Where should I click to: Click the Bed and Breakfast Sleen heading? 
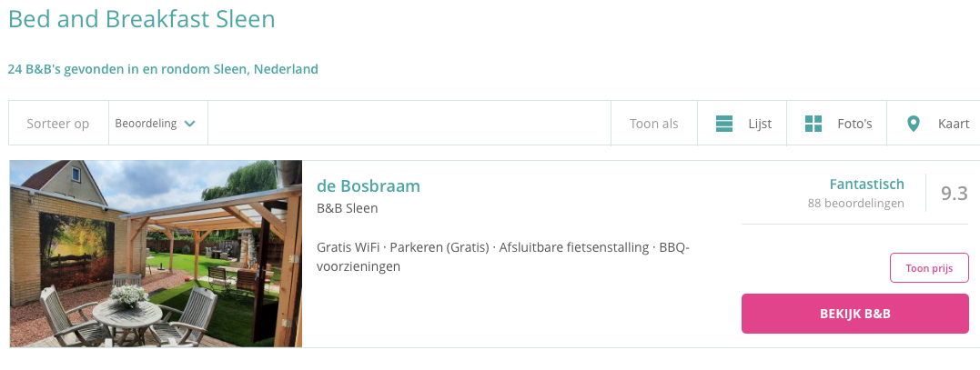[x=142, y=18]
